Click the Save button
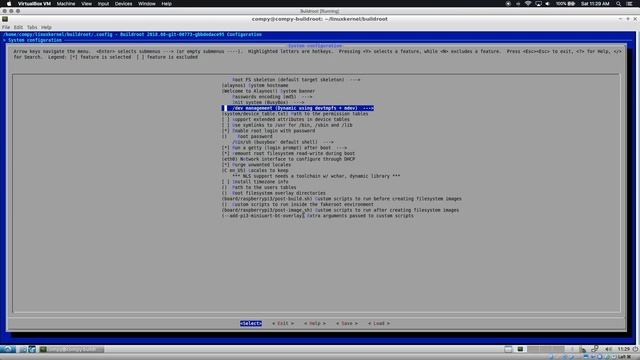This screenshot has width=640, height=360. [x=347, y=323]
